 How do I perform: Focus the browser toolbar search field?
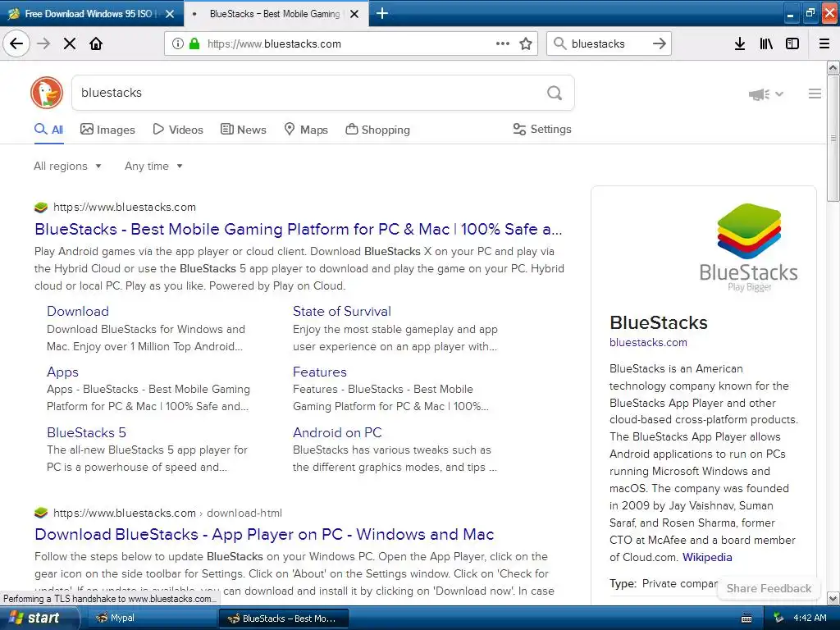pyautogui.click(x=608, y=43)
